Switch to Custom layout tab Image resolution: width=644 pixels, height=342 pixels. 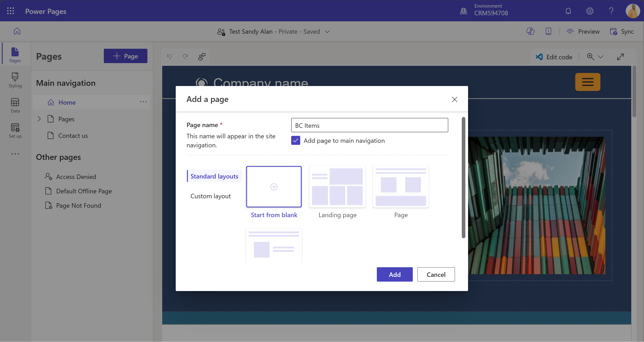click(210, 196)
